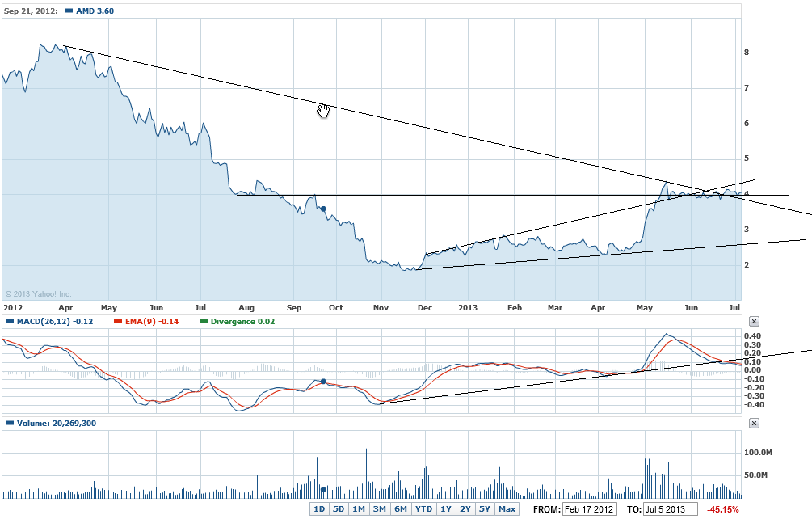Select the 1Y time range
812x519 pixels.
pyautogui.click(x=446, y=509)
